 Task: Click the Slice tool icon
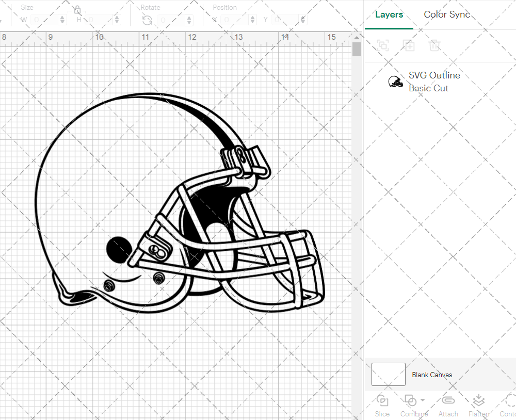click(x=382, y=401)
